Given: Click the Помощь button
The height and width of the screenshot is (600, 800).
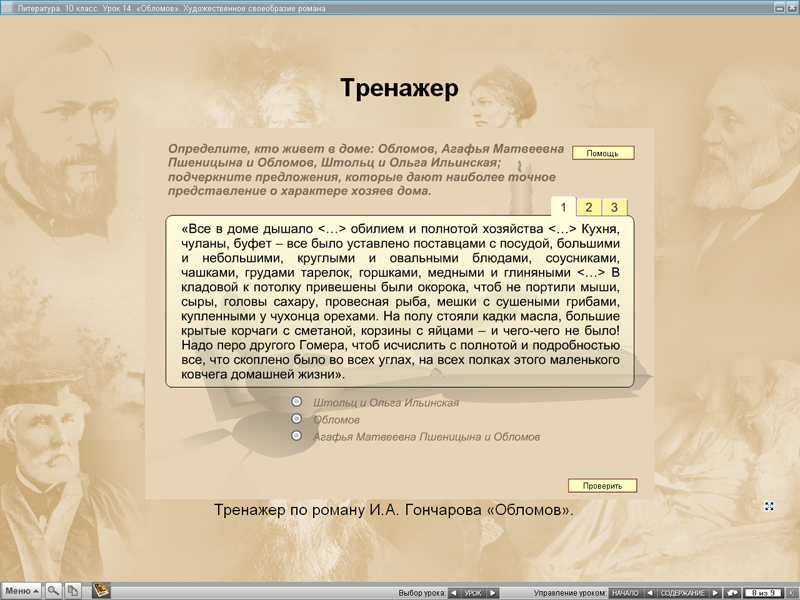Looking at the screenshot, I should (x=602, y=151).
